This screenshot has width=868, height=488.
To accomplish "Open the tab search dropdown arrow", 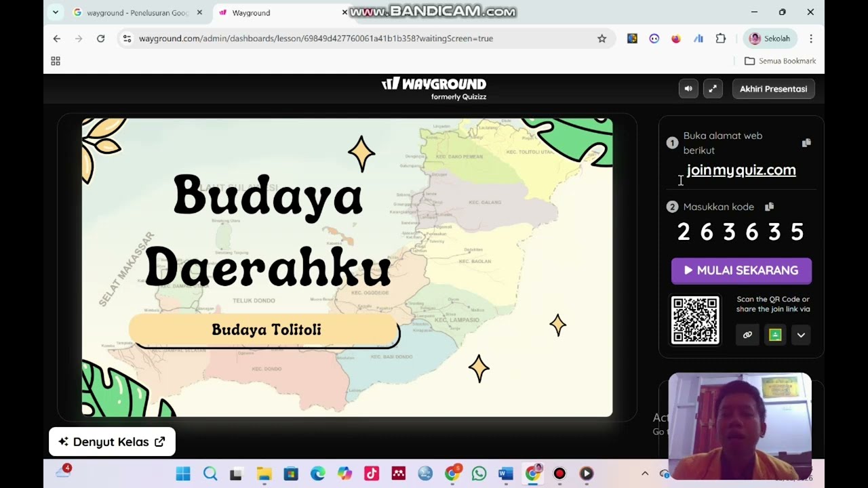I will (x=56, y=12).
